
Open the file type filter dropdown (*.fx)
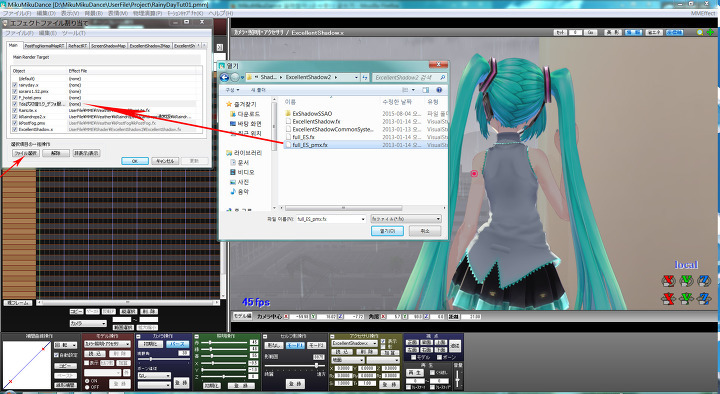(x=406, y=219)
